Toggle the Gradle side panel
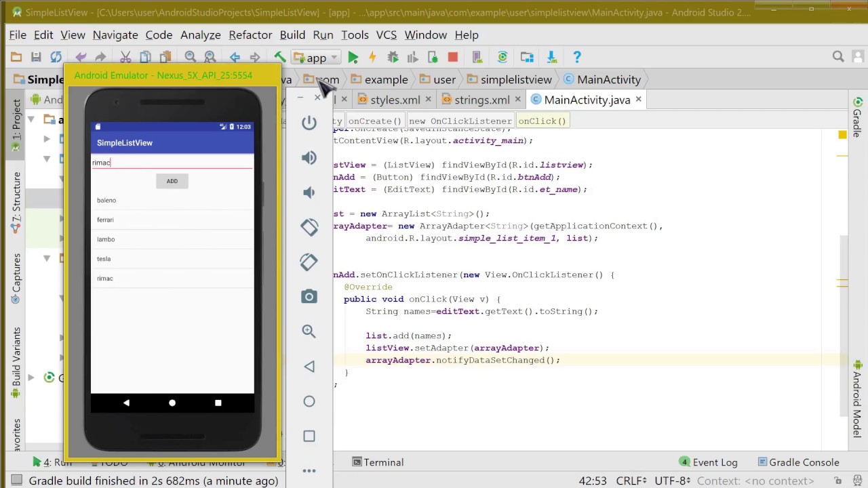This screenshot has height=488, width=868. [x=857, y=117]
